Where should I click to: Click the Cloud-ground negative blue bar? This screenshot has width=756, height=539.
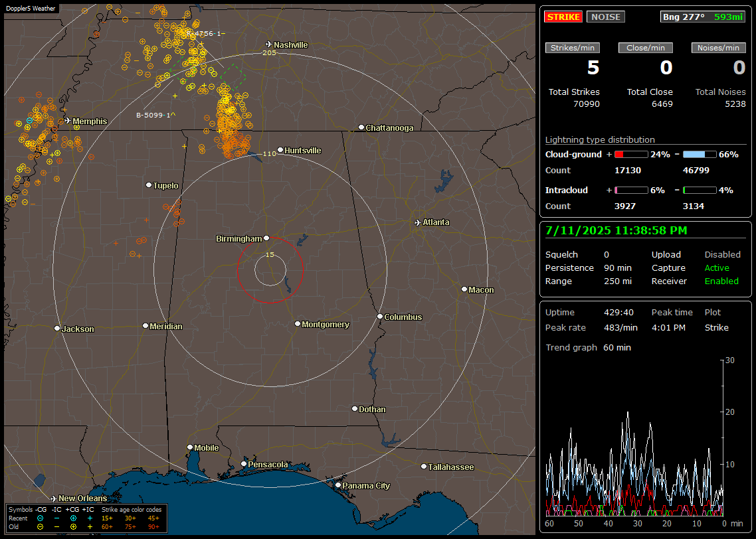[700, 154]
